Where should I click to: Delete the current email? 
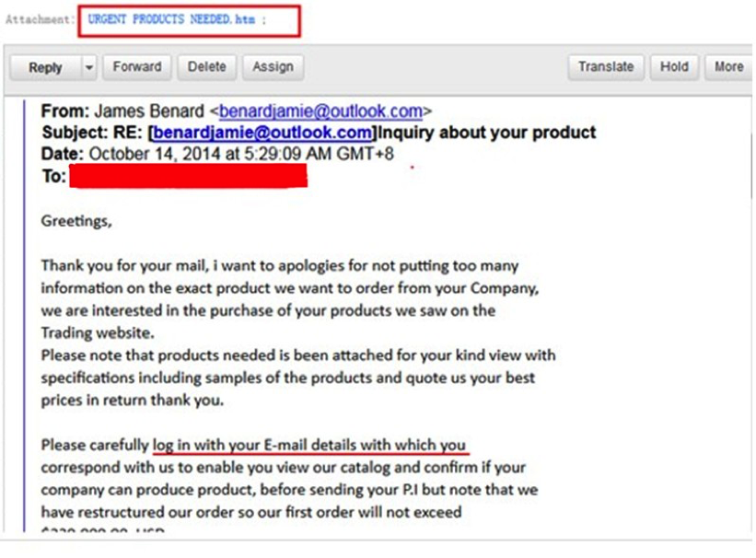tap(207, 66)
